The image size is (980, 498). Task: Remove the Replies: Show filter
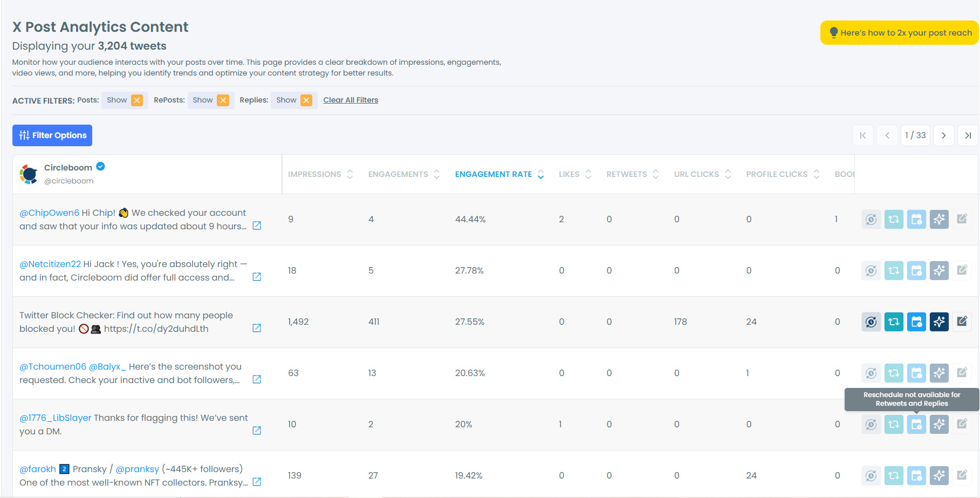tap(306, 100)
